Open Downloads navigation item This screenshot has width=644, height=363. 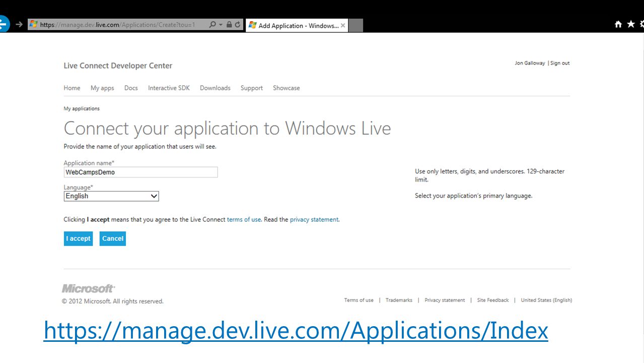point(215,88)
